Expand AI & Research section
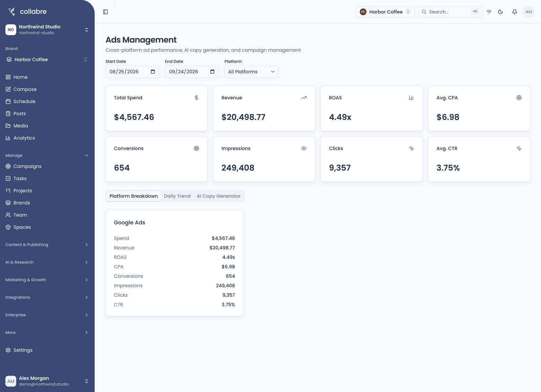The image size is (541, 392). click(47, 262)
